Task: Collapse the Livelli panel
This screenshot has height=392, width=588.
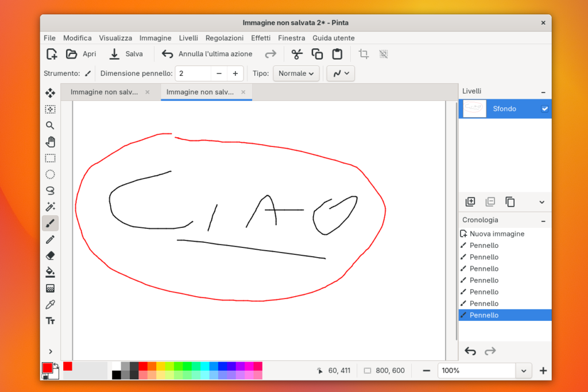Action: pos(543,92)
